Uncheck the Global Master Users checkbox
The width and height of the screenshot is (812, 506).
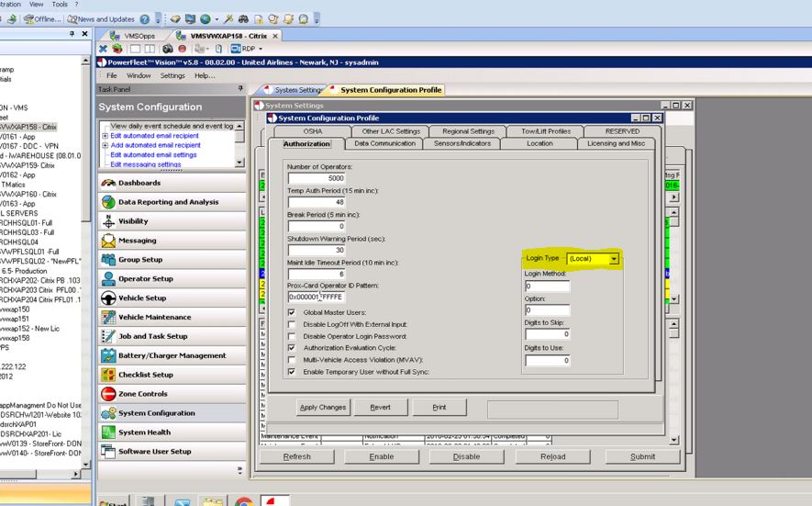pyautogui.click(x=292, y=312)
